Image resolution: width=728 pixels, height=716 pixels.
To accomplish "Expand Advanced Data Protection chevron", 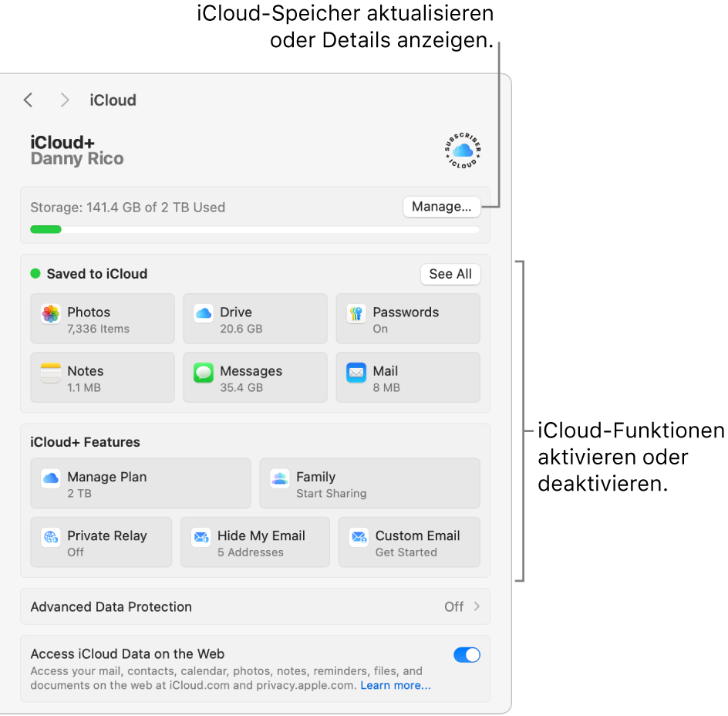I will (x=477, y=606).
